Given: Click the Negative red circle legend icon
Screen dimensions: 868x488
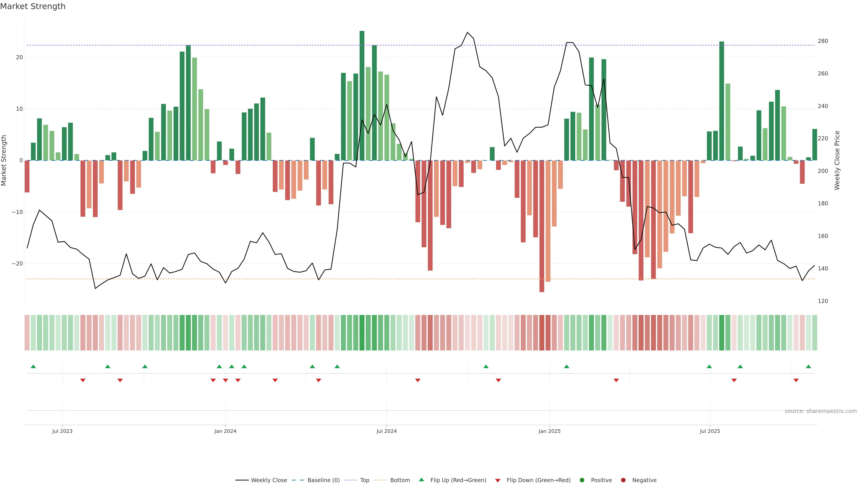Looking at the screenshot, I should pos(623,480).
